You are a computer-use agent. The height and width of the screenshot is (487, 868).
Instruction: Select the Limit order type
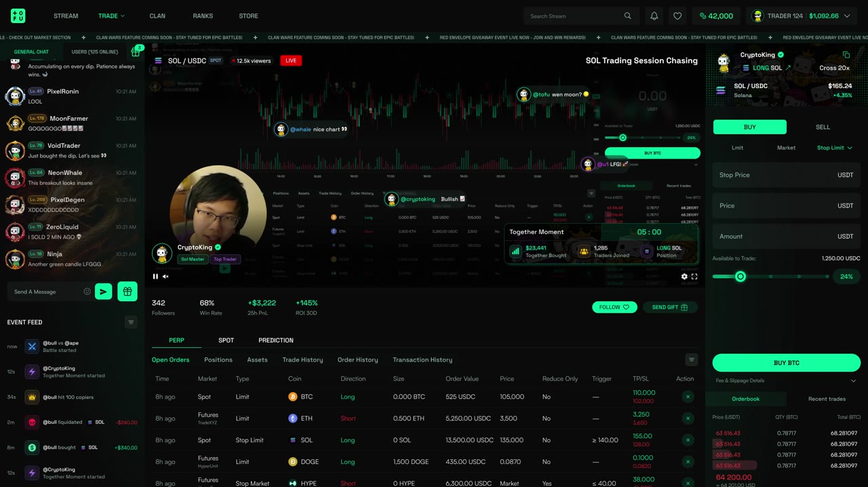click(x=737, y=147)
